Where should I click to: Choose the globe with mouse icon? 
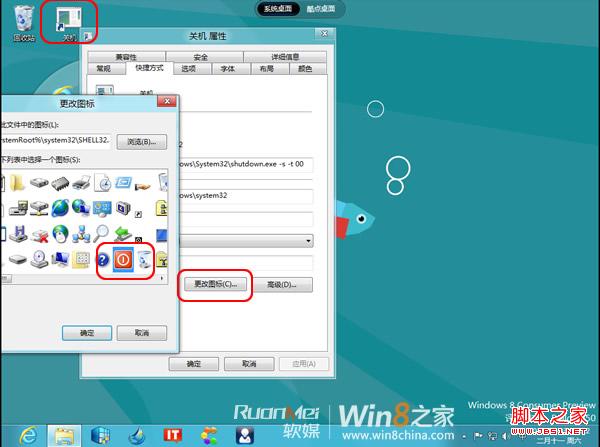[x=60, y=233]
